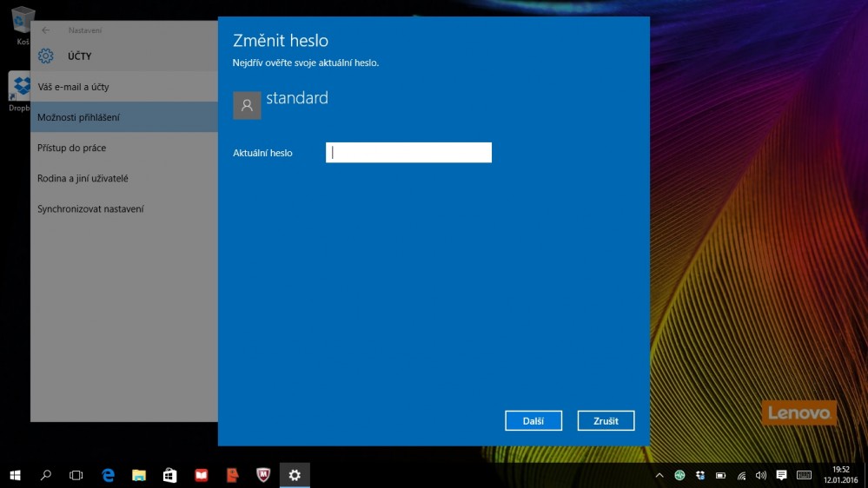Click the standard user avatar icon

pyautogui.click(x=247, y=105)
